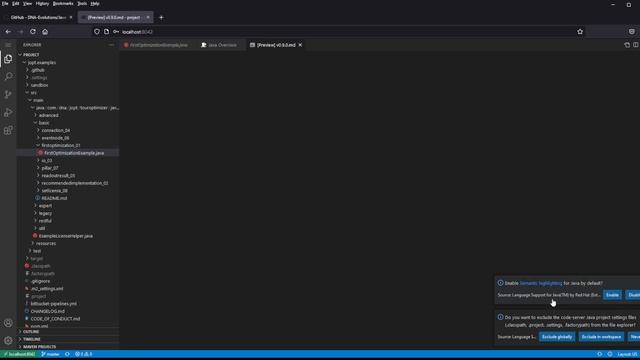640x360 pixels.
Task: Switch to GitHub browser tab
Action: pos(39,18)
